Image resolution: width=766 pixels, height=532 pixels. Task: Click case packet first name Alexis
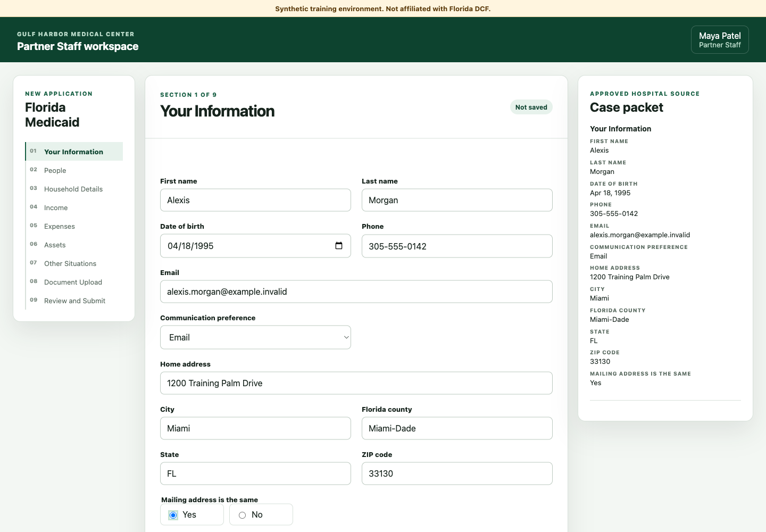(600, 150)
